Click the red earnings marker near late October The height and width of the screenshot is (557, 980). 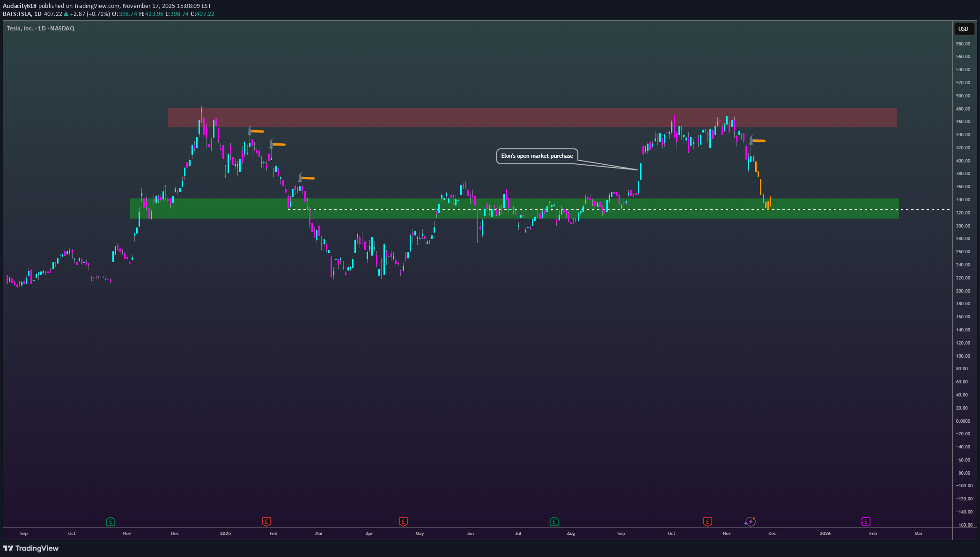pyautogui.click(x=707, y=521)
